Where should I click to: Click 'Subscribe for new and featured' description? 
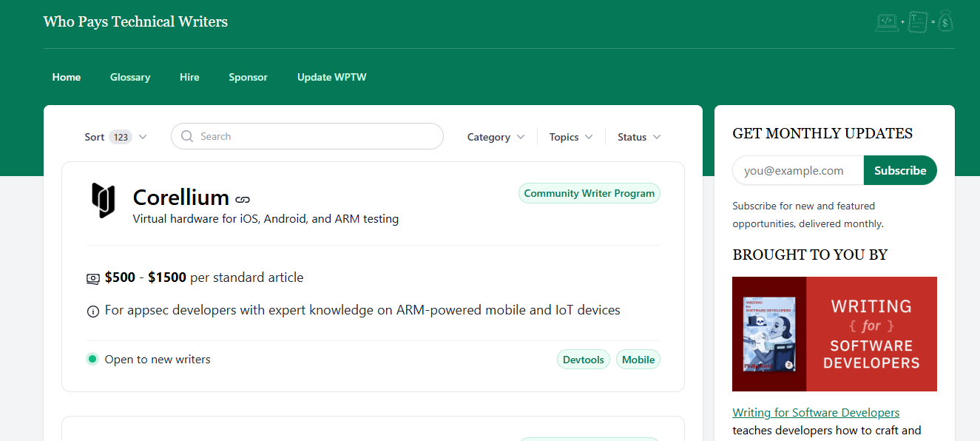808,215
